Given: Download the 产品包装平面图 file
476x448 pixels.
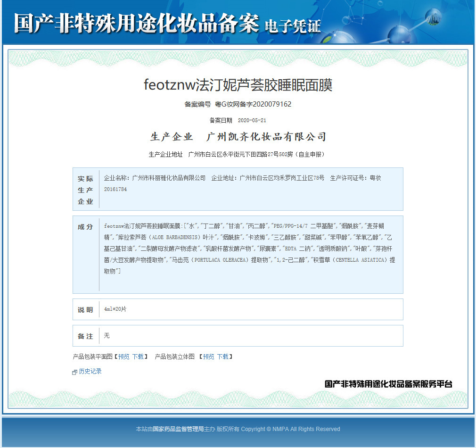Looking at the screenshot, I should (x=138, y=357).
